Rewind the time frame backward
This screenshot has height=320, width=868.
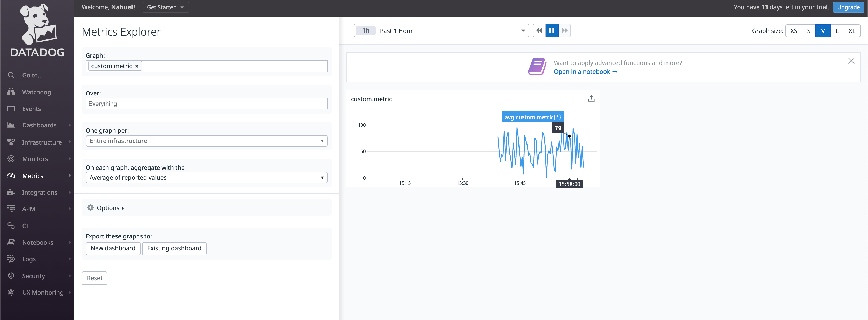tap(539, 31)
